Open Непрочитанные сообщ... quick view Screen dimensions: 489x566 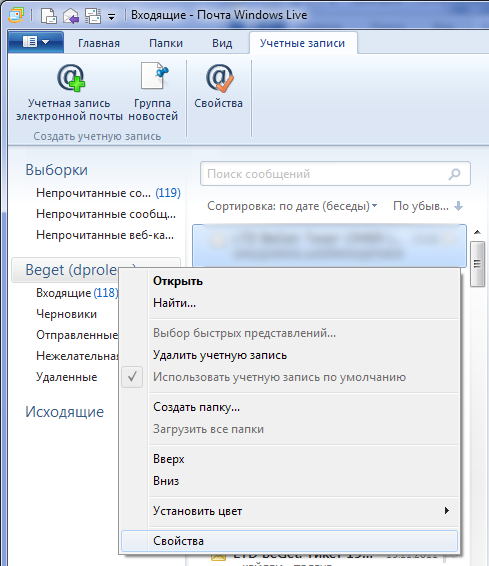(106, 214)
